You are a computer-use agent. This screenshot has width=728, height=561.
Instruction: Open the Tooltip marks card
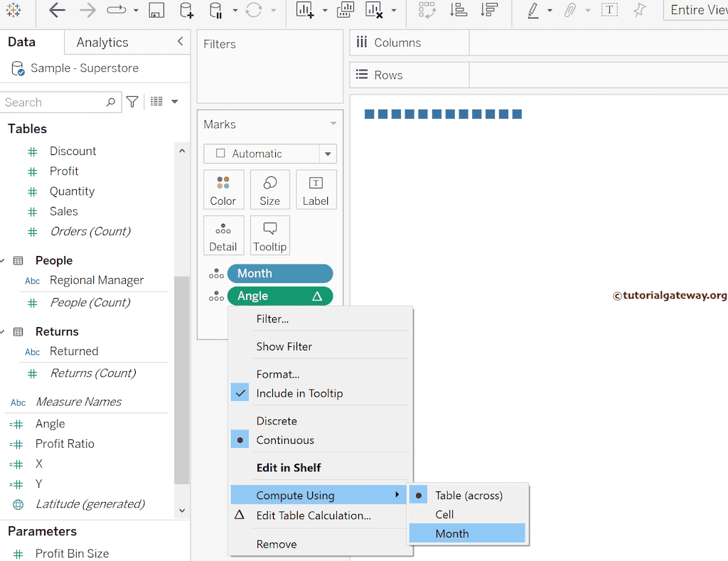click(269, 235)
